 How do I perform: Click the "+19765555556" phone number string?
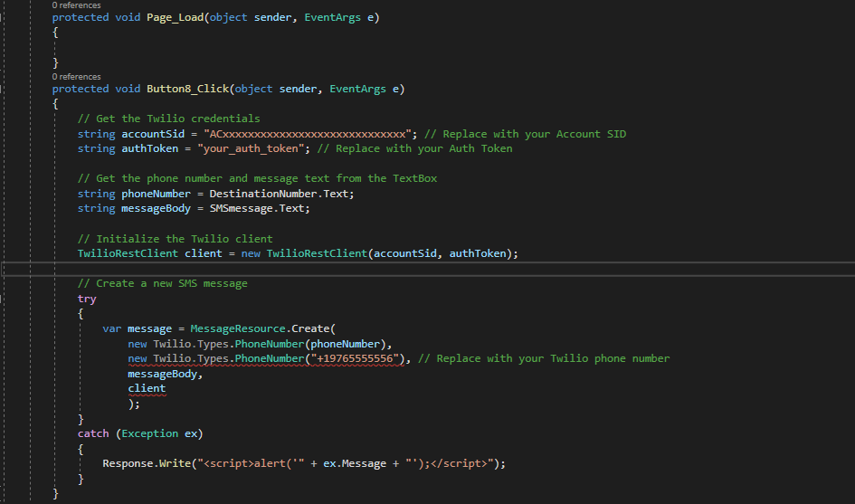pos(355,359)
